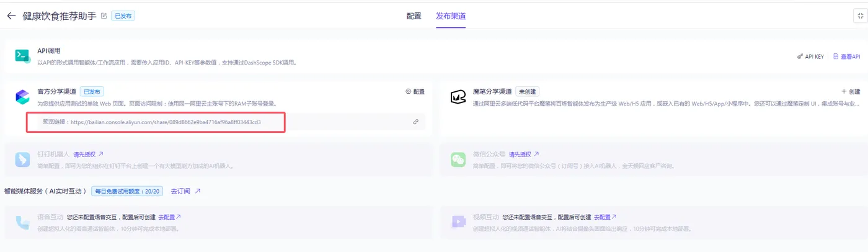Open the 查看API link

click(846, 56)
